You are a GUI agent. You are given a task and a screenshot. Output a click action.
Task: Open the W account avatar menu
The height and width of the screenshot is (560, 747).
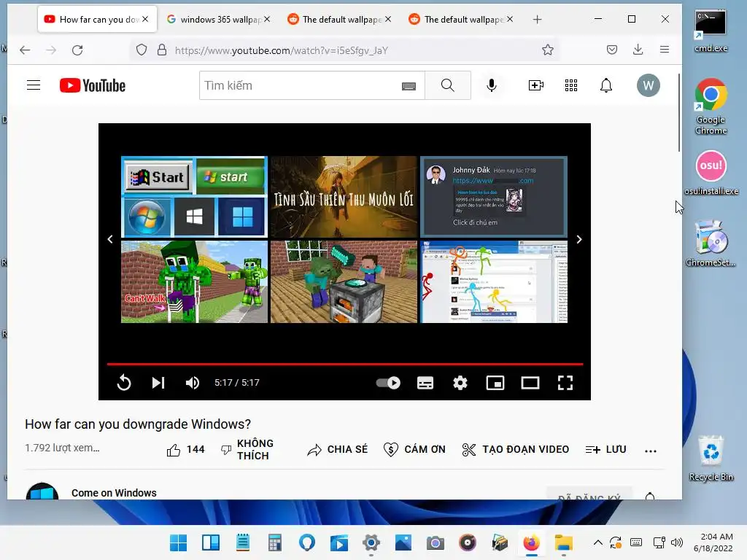(648, 86)
